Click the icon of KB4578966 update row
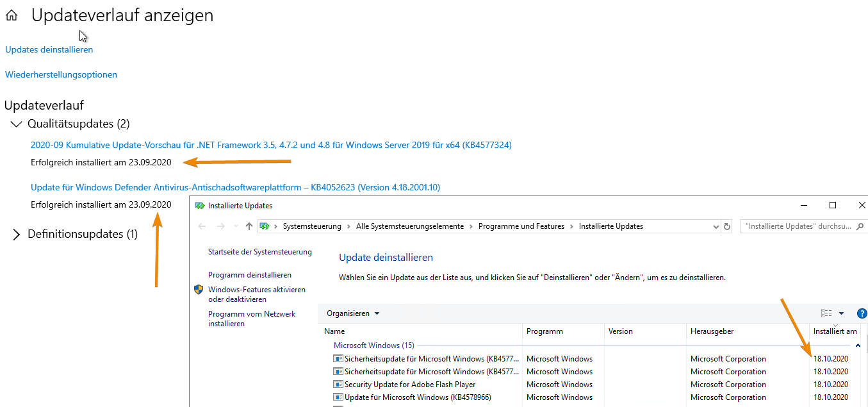The width and height of the screenshot is (868, 407). pyautogui.click(x=338, y=397)
